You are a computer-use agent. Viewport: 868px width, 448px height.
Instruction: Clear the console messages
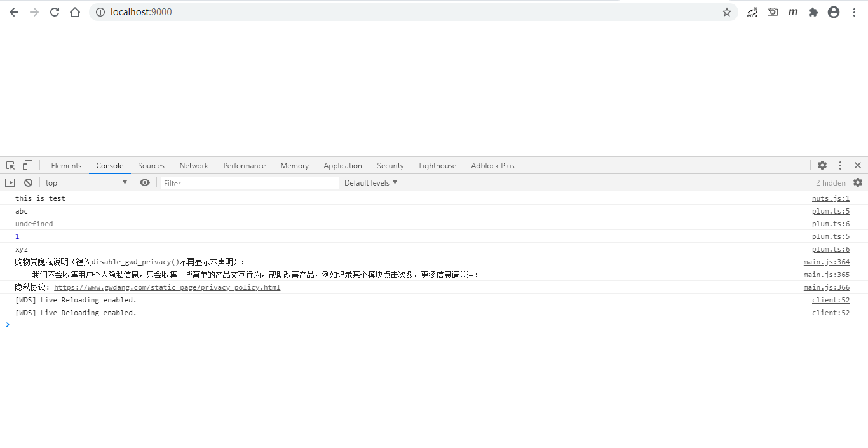[28, 182]
